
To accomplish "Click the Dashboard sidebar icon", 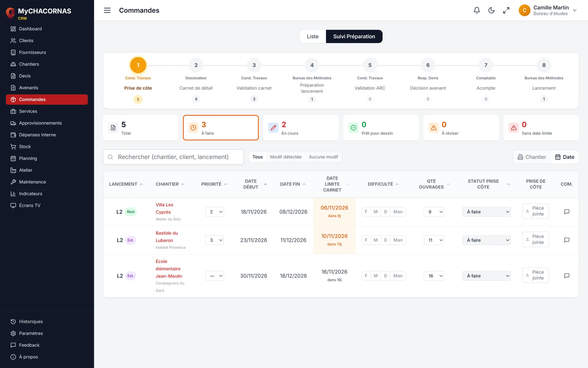I will click(13, 29).
